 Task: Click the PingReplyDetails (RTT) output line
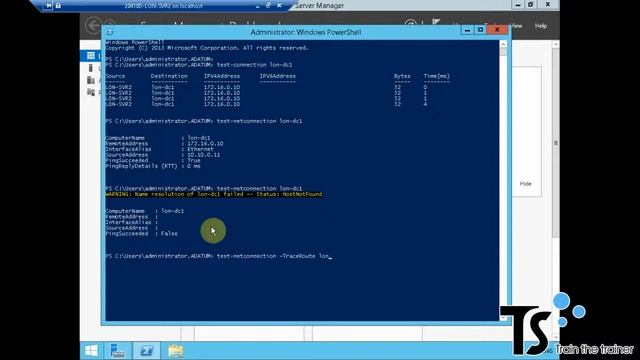tap(153, 166)
